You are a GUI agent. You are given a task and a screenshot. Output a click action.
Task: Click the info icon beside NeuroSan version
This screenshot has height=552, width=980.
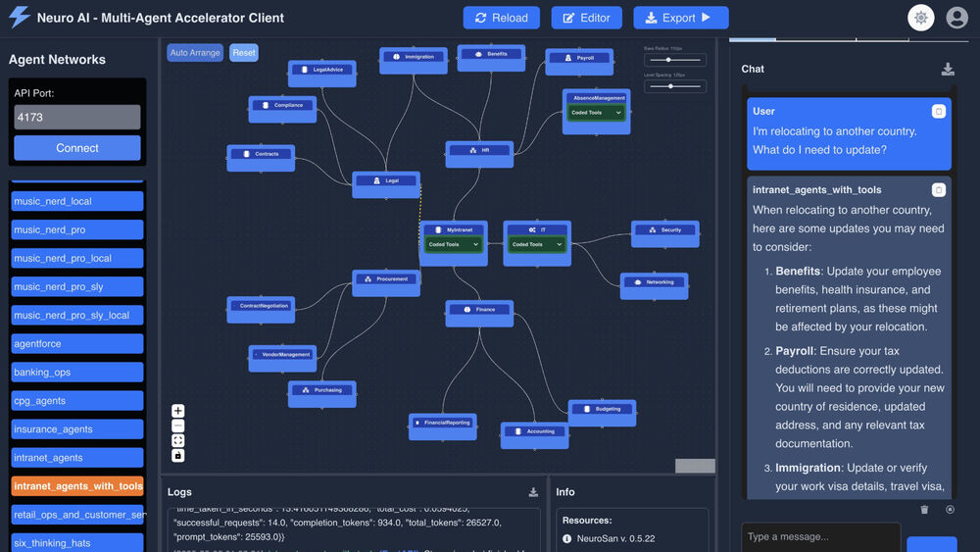tap(566, 538)
